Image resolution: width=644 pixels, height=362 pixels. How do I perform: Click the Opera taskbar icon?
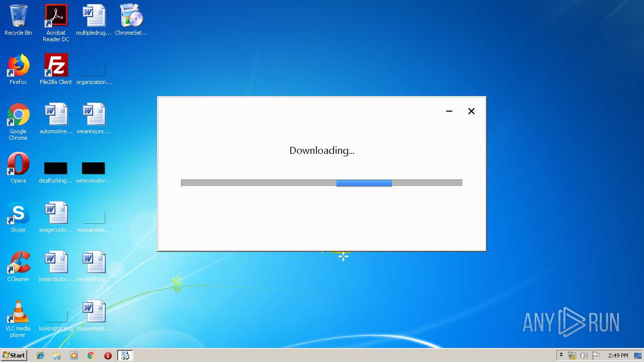[108, 355]
